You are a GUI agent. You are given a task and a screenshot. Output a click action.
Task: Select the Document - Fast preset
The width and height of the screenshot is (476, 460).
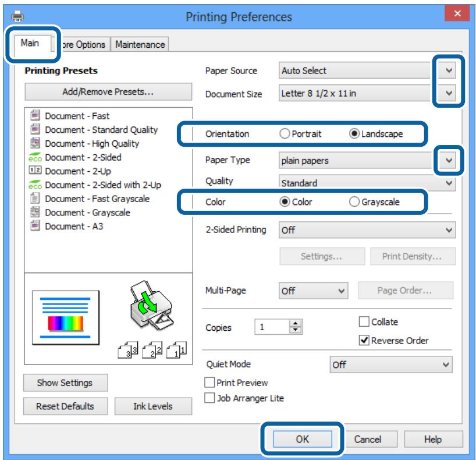point(77,116)
